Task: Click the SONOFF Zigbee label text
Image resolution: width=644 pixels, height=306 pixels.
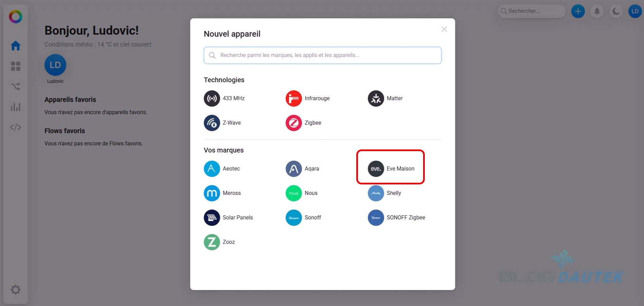Action: [x=406, y=218]
